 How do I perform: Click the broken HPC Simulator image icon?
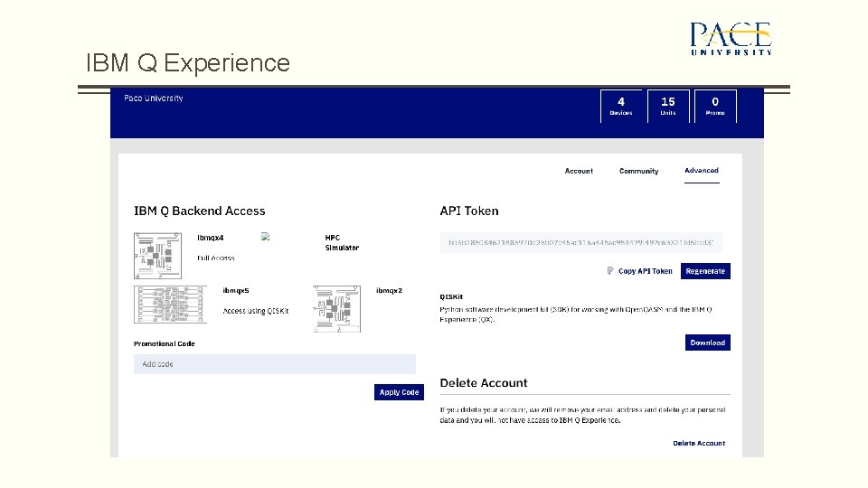coord(265,237)
